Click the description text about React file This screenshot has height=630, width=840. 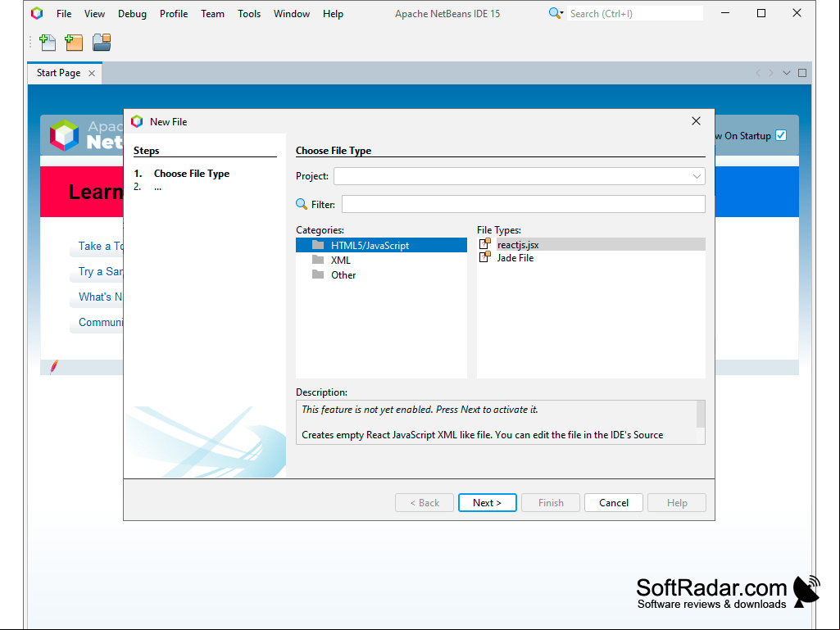pos(482,435)
